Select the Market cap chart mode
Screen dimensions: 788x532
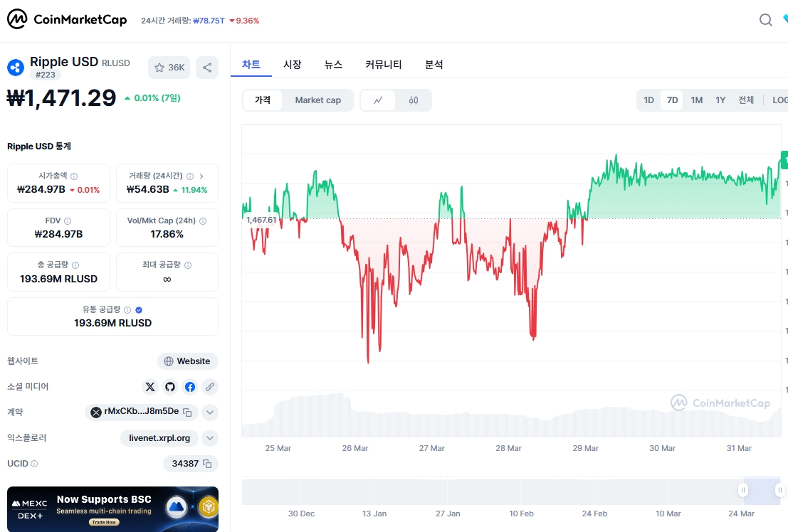coord(317,100)
